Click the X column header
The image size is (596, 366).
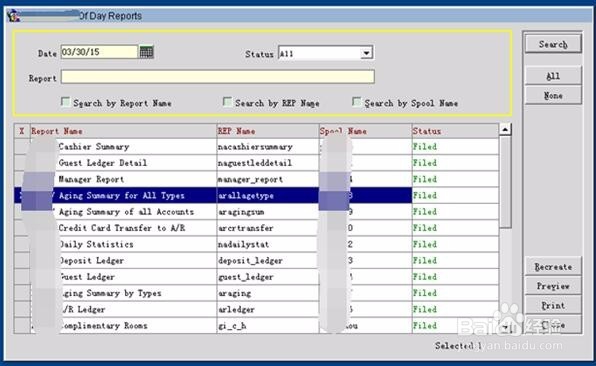(x=22, y=131)
